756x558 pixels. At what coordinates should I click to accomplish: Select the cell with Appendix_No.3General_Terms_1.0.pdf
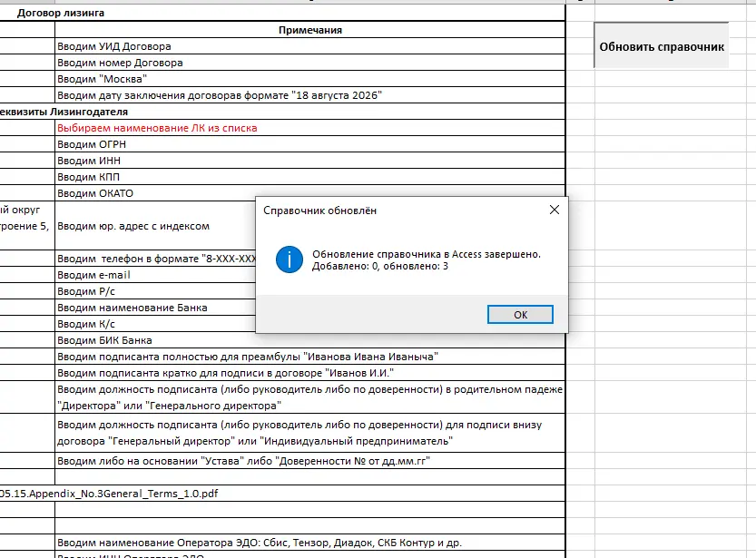(282, 494)
